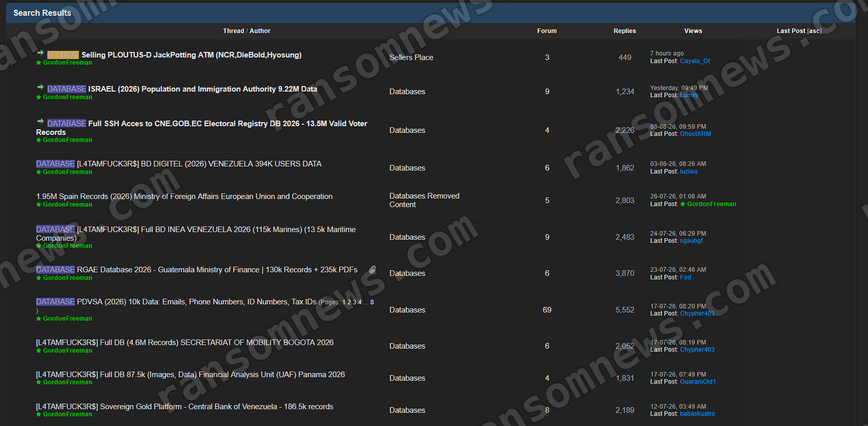Screen dimensions: 868x426
Task: Sort results by the Views column header
Action: pos(693,31)
